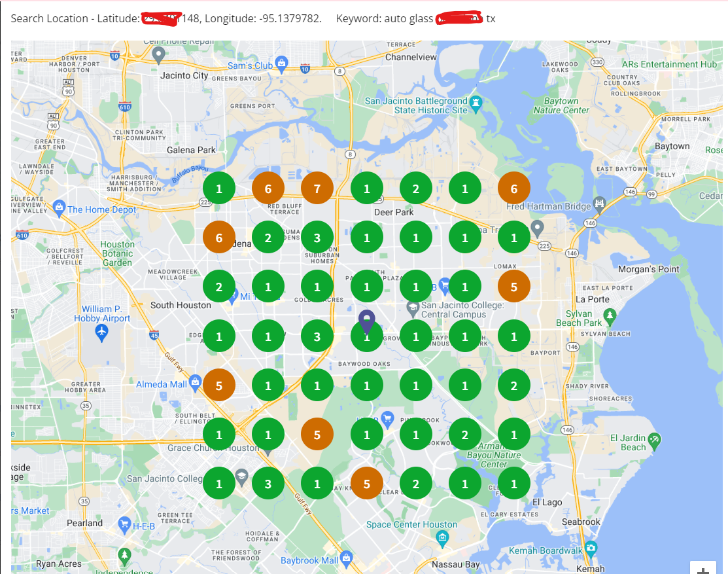Click the orange rank 7 grid marker
The image size is (728, 574).
(317, 189)
